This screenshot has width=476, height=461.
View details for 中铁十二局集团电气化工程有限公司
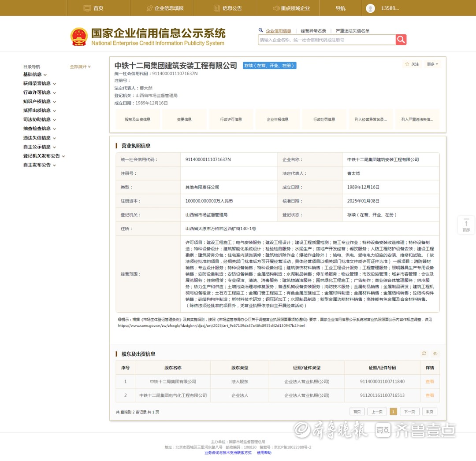430,395
